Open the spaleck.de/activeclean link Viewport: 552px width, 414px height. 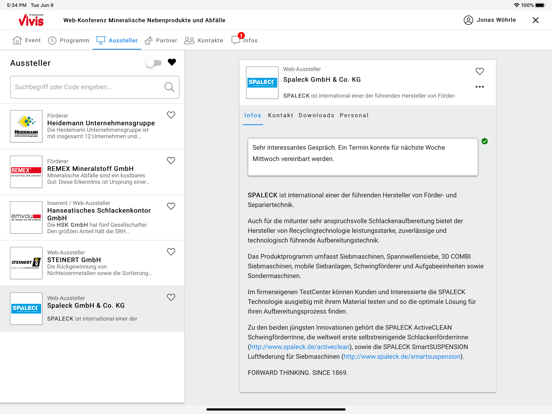point(300,347)
